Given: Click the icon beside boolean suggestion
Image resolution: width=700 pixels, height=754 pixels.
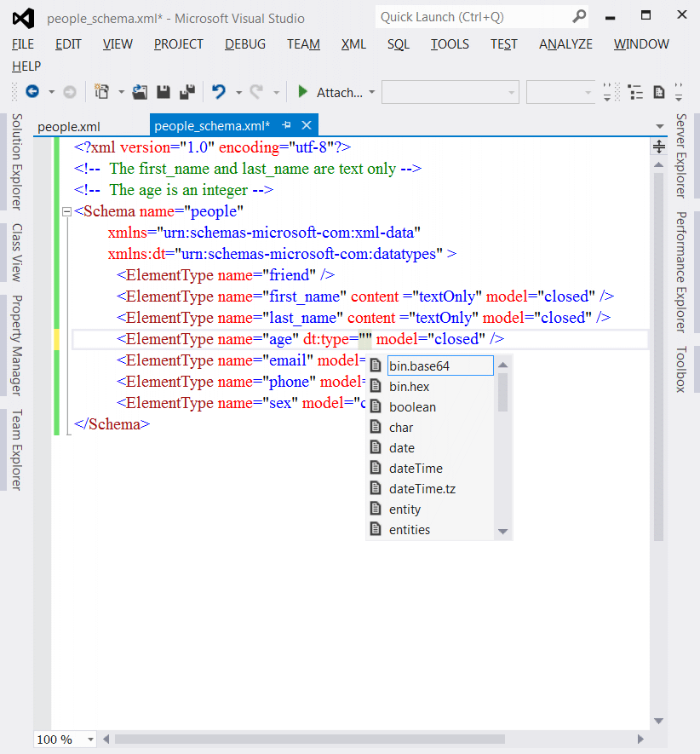Looking at the screenshot, I should [x=376, y=406].
